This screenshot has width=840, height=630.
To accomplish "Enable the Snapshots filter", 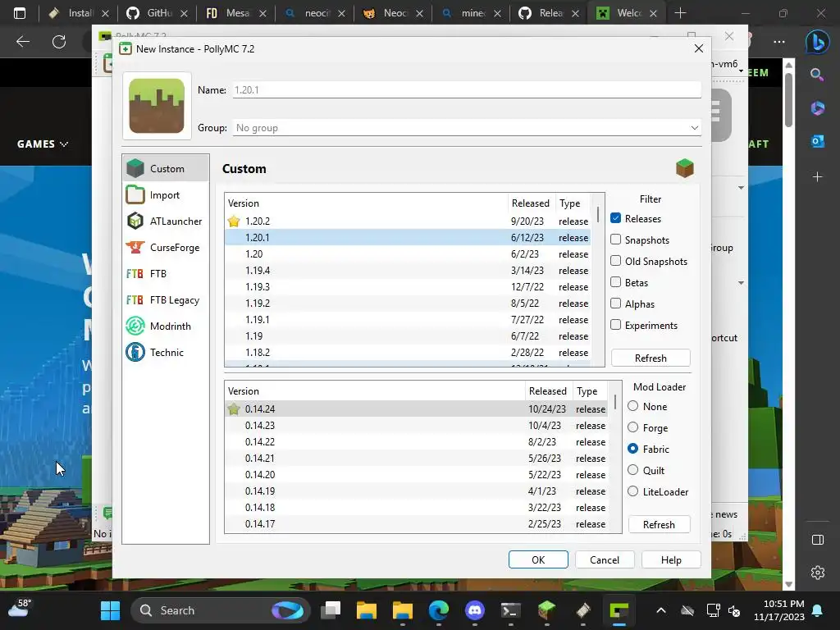I will 615,240.
